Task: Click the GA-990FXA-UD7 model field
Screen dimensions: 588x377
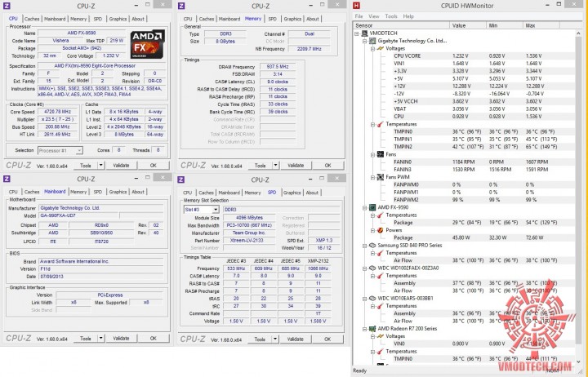Action: (78, 215)
